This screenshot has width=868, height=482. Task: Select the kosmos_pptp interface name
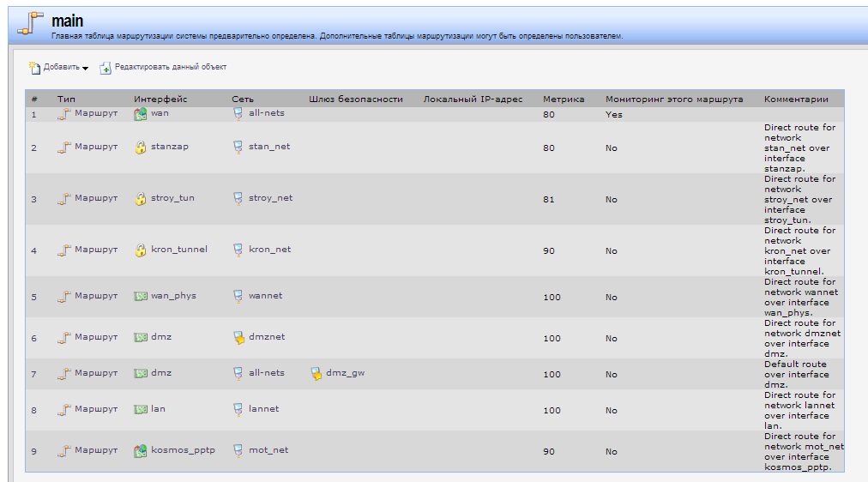tap(184, 450)
